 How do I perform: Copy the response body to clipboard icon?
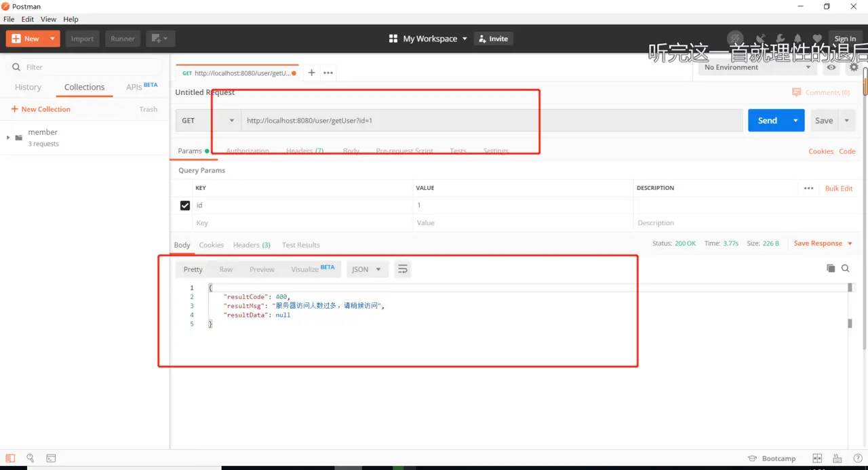pyautogui.click(x=831, y=269)
